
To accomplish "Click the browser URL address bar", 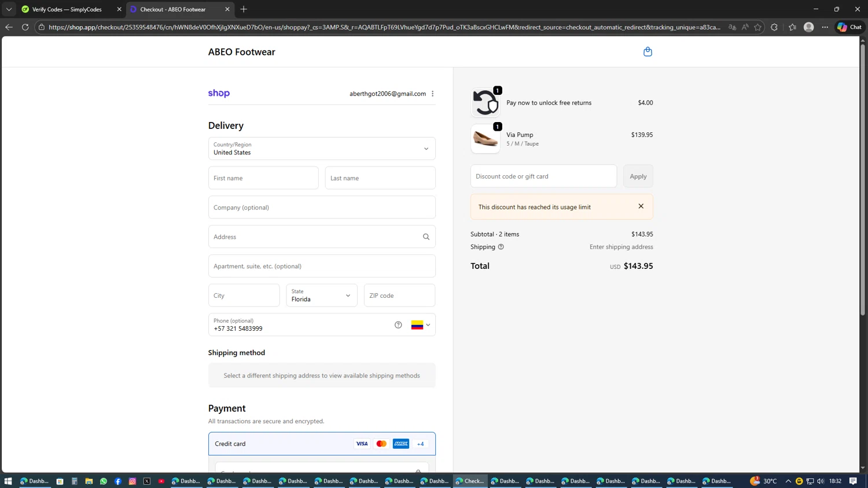I will (384, 27).
